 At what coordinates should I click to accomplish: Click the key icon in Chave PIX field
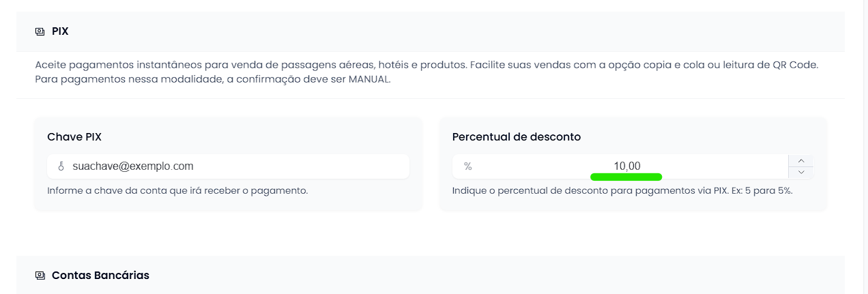pos(61,166)
